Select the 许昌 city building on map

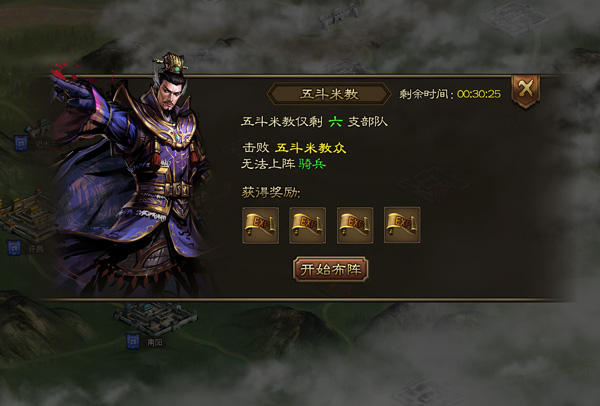(27, 216)
